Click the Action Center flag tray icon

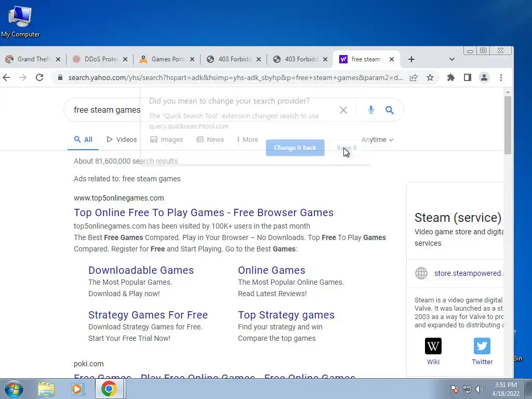455,389
